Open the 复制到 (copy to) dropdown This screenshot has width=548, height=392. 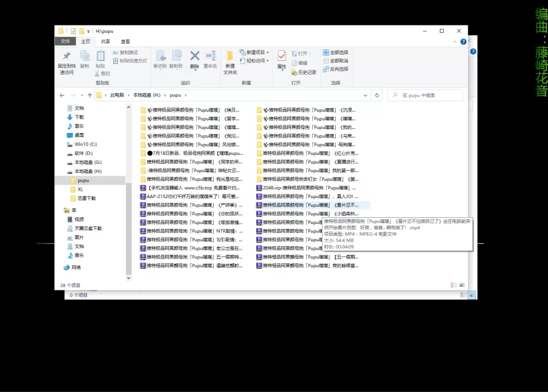(x=176, y=59)
